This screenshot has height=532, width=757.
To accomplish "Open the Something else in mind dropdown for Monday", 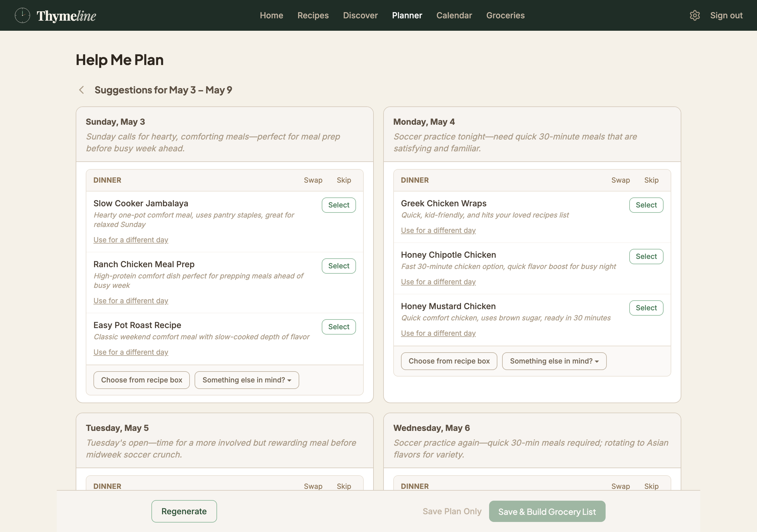I will pos(554,361).
